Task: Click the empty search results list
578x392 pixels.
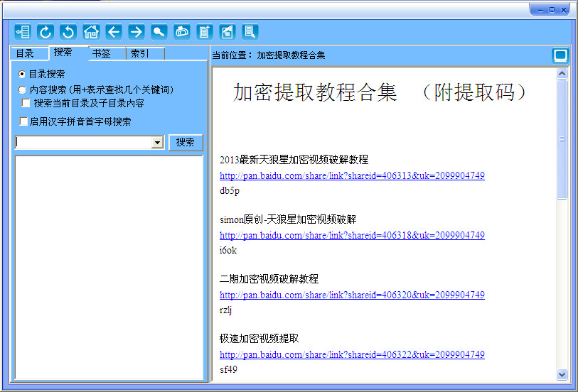Action: (x=109, y=268)
